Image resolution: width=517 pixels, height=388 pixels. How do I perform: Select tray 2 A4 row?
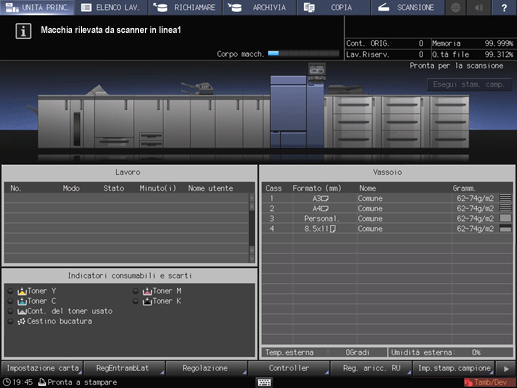tap(387, 208)
